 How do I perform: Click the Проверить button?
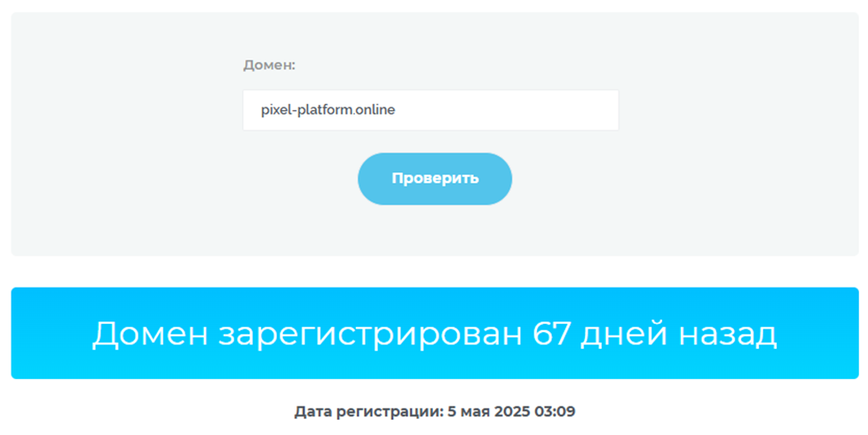pyautogui.click(x=435, y=178)
